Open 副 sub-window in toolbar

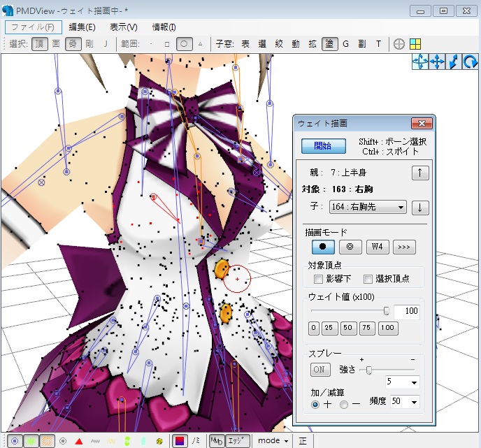click(362, 44)
